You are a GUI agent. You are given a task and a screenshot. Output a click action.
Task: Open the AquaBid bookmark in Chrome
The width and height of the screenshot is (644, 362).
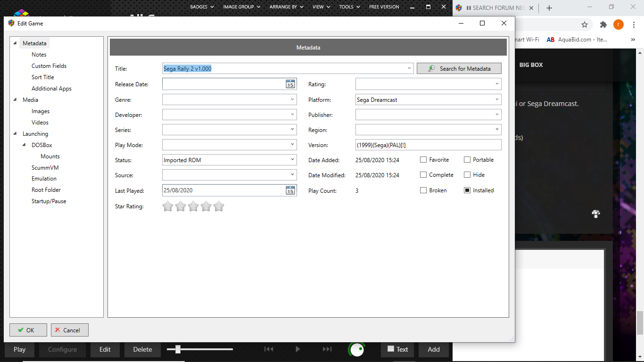(577, 40)
